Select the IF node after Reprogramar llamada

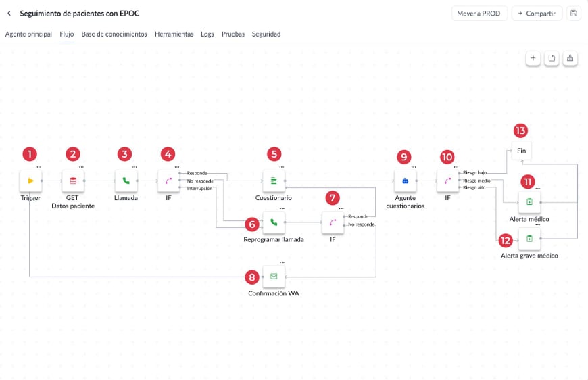[333, 222]
